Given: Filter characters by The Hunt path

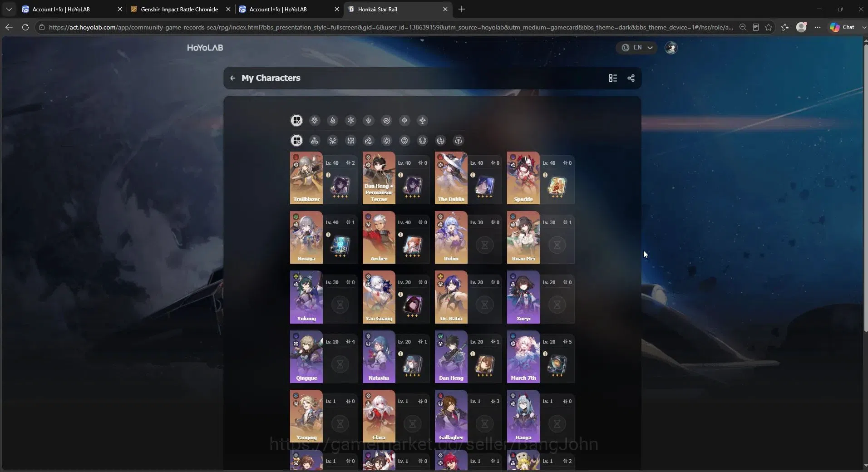Looking at the screenshot, I should point(333,141).
